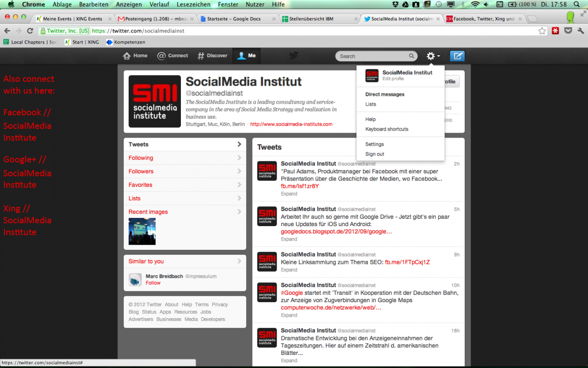Open Favorites in the sidebar

185,185
